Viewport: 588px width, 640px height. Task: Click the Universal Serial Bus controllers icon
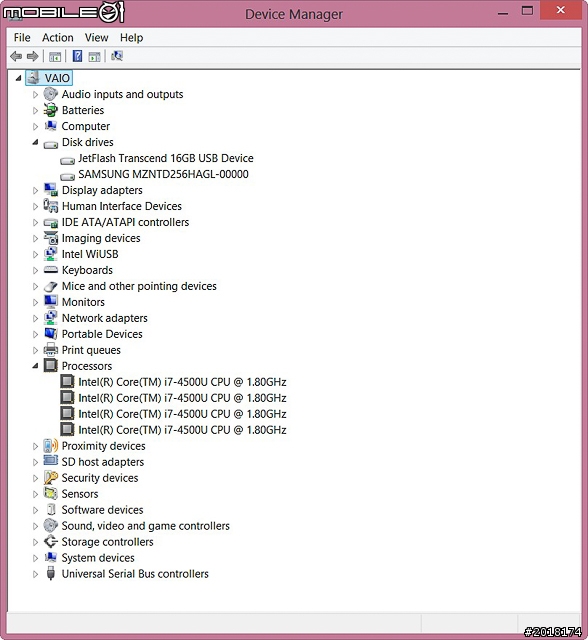(51, 573)
